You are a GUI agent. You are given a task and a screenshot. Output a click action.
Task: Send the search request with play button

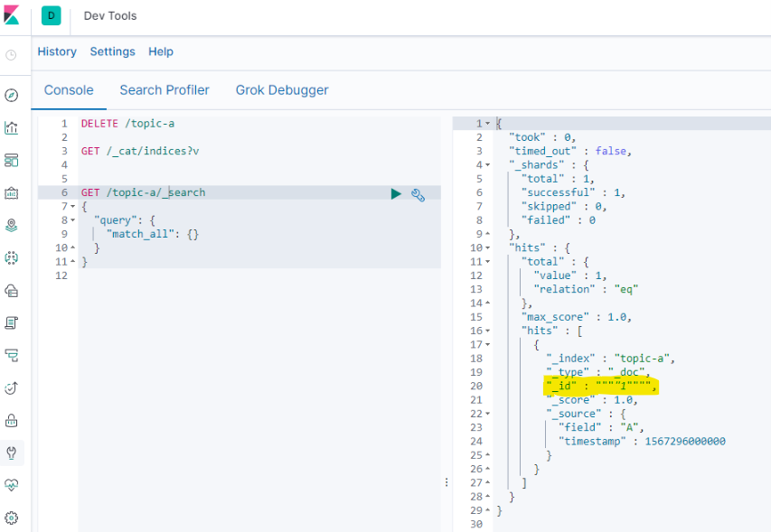[396, 193]
